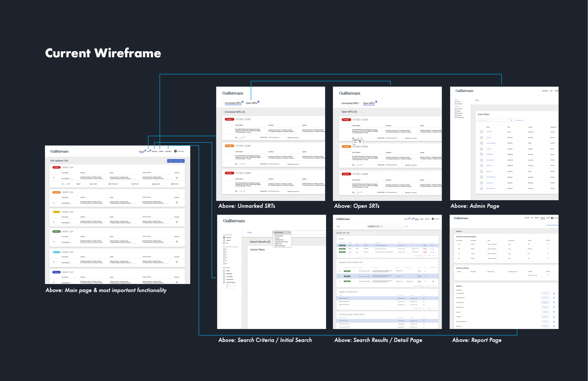Screen dimensions: 588x381
Task: Open the SRT nav item on main page
Action: point(148,151)
